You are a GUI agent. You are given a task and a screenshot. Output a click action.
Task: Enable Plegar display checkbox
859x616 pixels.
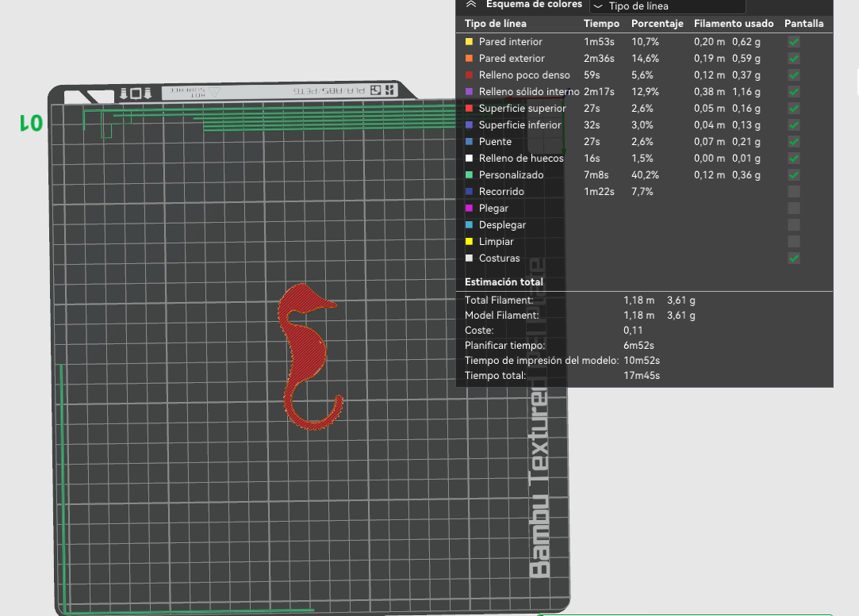pyautogui.click(x=793, y=209)
